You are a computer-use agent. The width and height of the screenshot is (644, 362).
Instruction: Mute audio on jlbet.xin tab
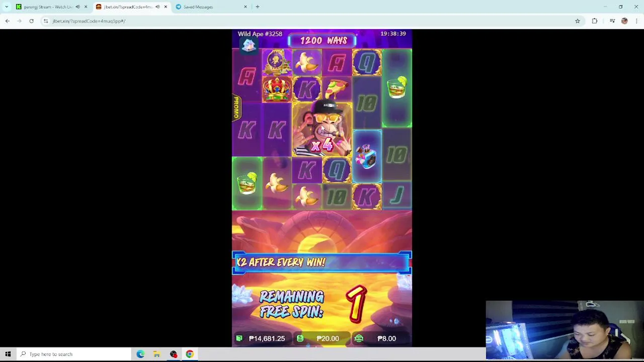pyautogui.click(x=157, y=7)
